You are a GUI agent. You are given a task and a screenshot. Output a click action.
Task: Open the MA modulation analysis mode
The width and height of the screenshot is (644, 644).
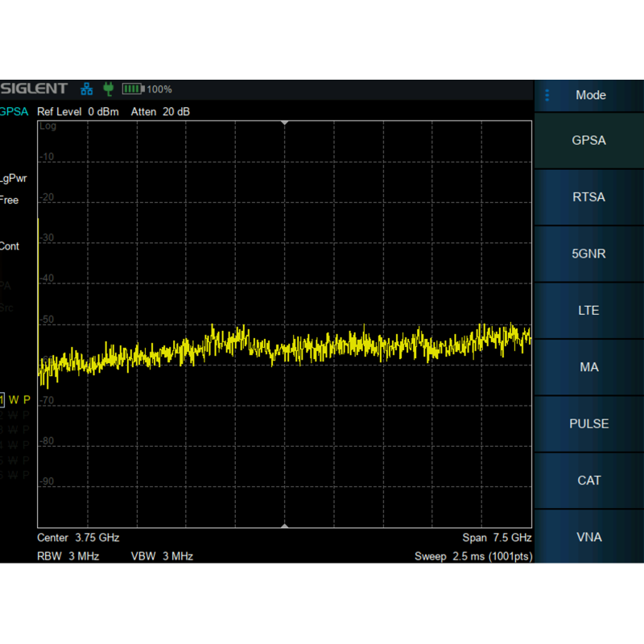(588, 367)
